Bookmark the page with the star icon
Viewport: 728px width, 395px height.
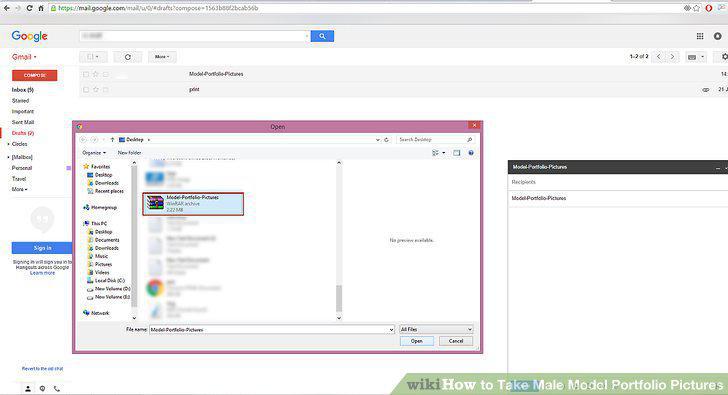(x=696, y=8)
